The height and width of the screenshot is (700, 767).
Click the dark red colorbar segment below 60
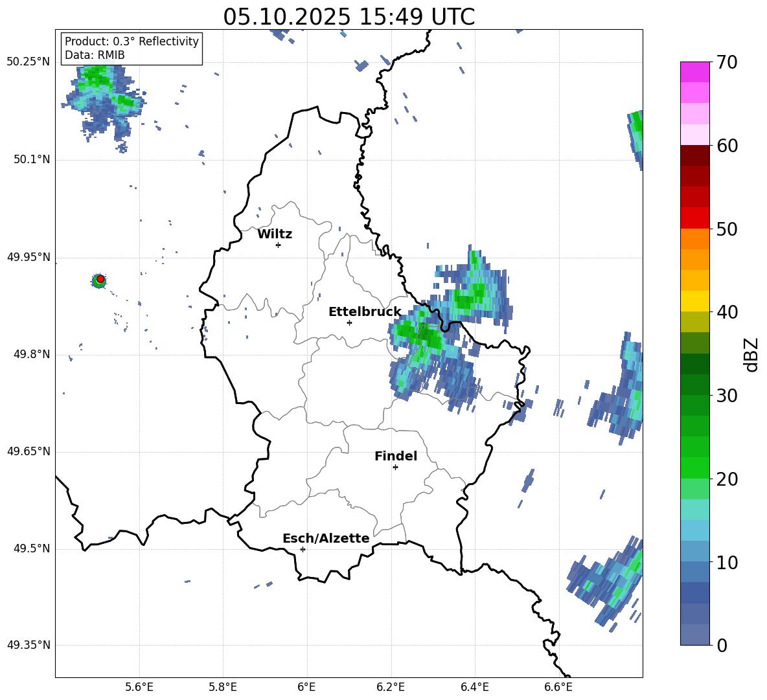coord(694,155)
